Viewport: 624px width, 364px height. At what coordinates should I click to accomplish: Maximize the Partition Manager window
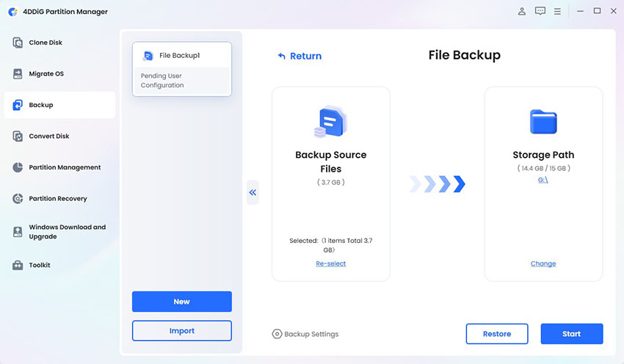coord(597,11)
